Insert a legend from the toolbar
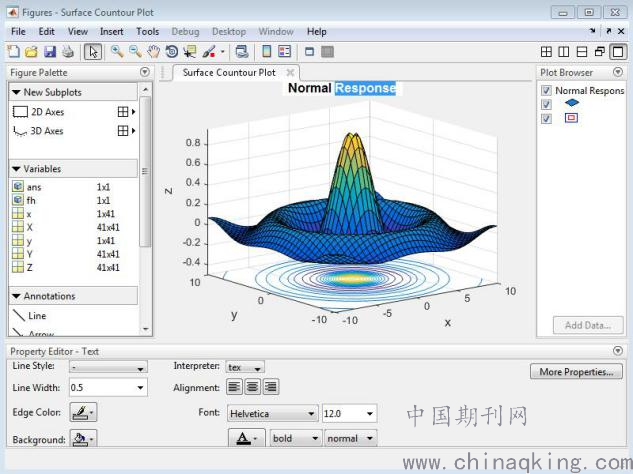Screen dimensions: 633x474 click(x=285, y=52)
